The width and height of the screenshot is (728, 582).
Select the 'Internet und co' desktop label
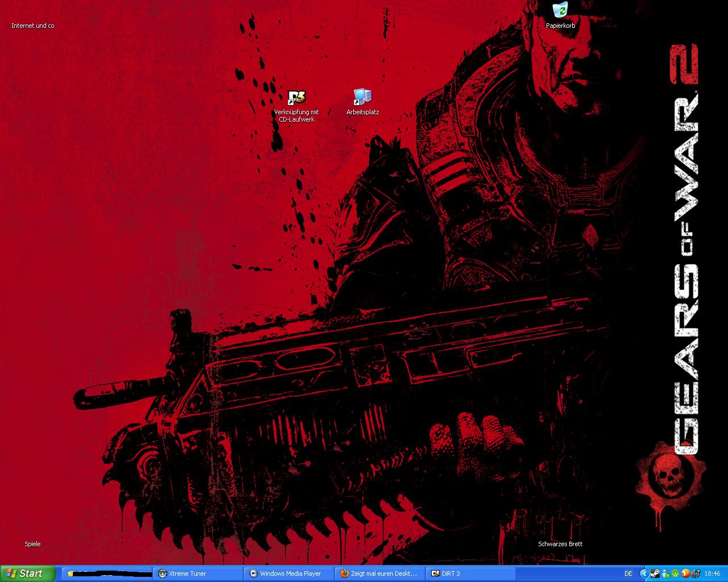click(33, 26)
